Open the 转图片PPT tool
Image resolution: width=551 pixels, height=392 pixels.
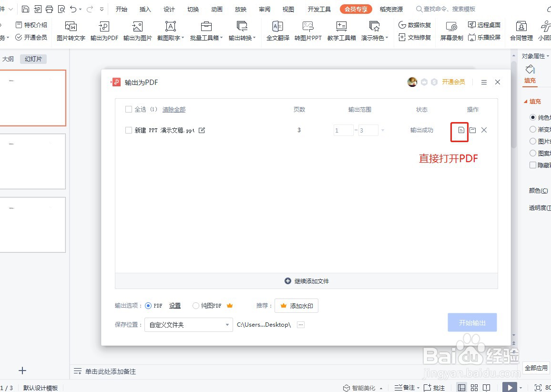[308, 31]
